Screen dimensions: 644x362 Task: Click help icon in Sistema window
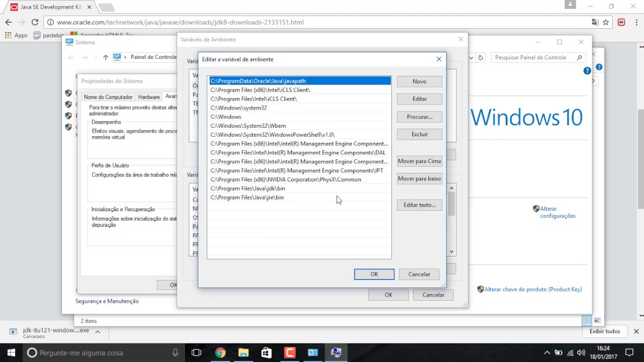(x=587, y=71)
